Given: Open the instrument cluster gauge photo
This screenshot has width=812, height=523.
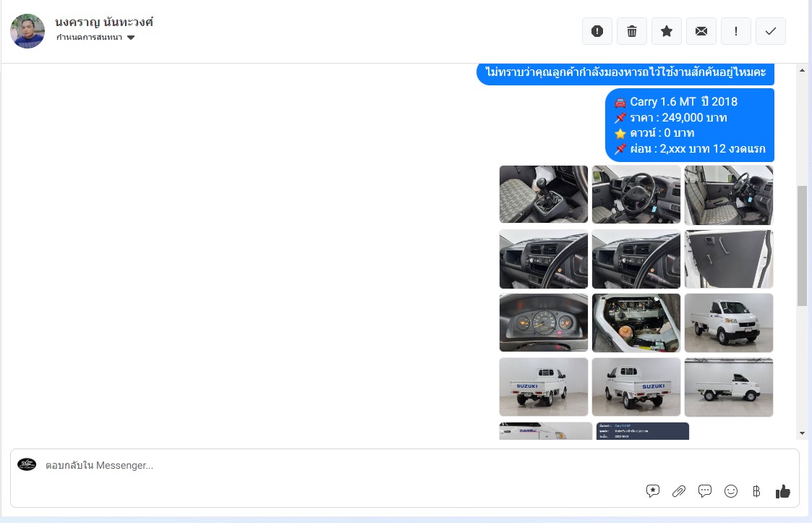Looking at the screenshot, I should [543, 323].
